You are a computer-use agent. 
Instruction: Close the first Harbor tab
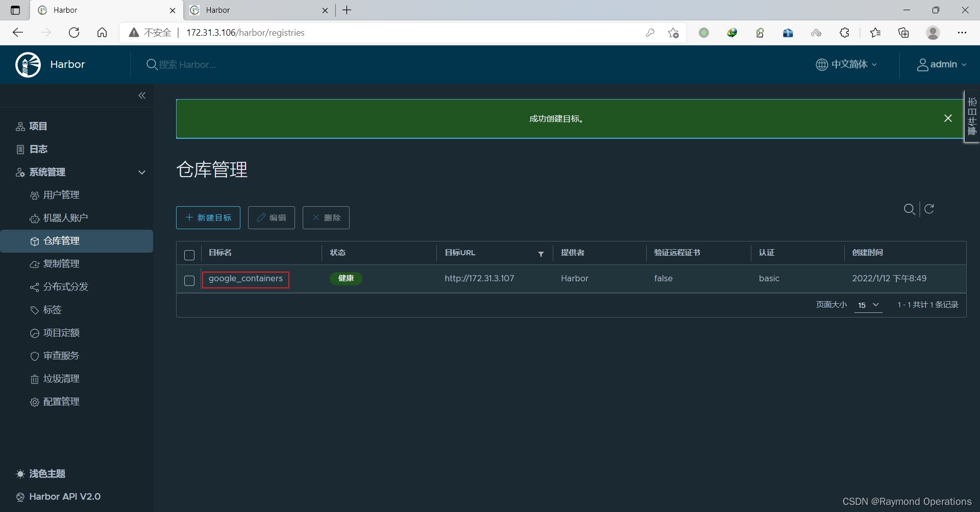point(173,10)
